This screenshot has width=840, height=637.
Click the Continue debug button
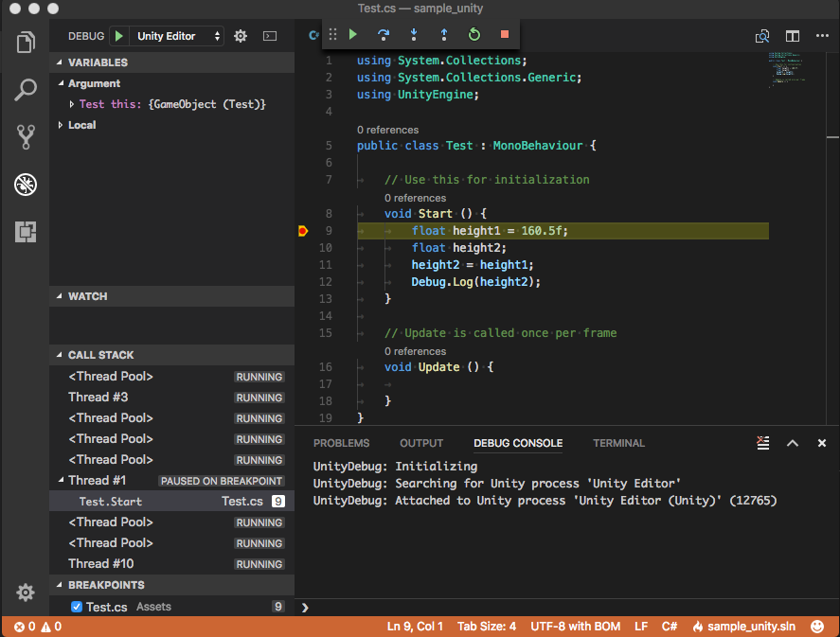(353, 35)
